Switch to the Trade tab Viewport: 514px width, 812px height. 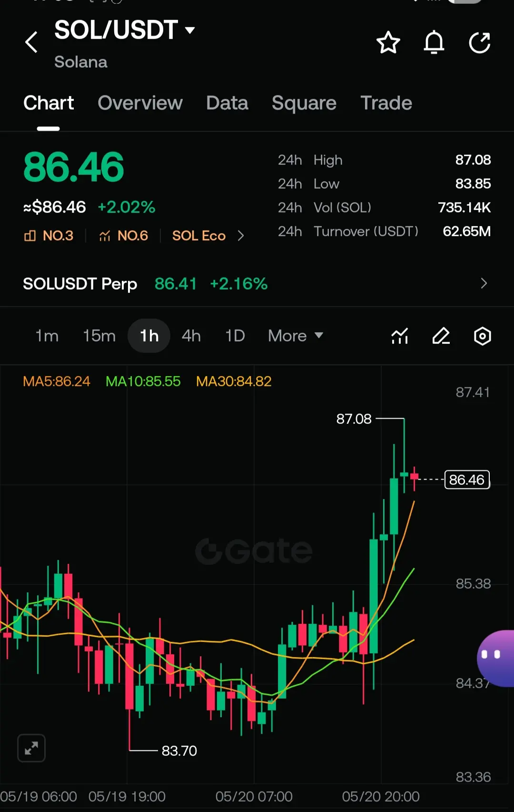[x=386, y=103]
